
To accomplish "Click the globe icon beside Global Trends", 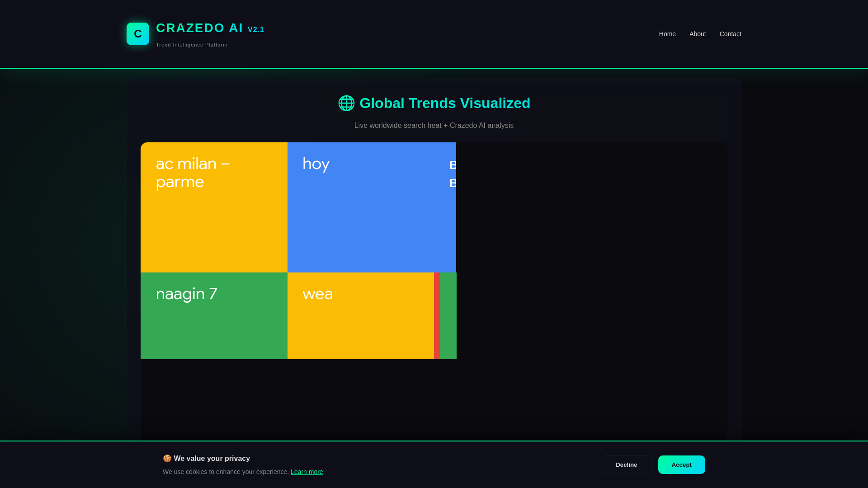I will (x=346, y=103).
